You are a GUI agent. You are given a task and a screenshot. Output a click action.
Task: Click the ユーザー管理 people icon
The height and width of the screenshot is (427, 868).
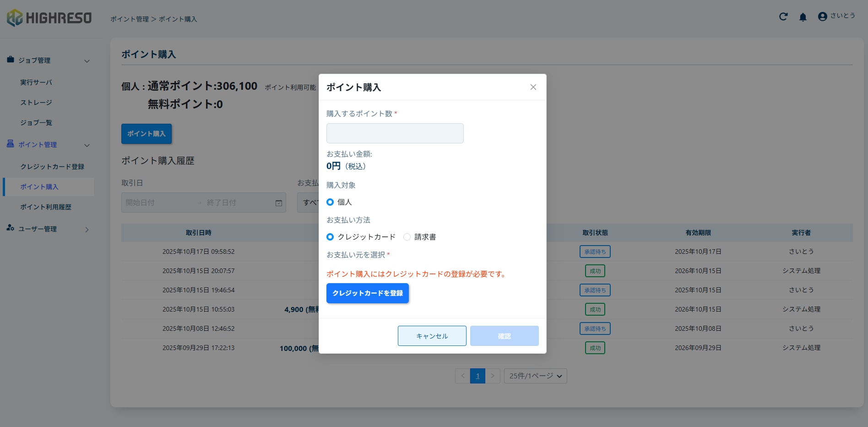(x=11, y=228)
